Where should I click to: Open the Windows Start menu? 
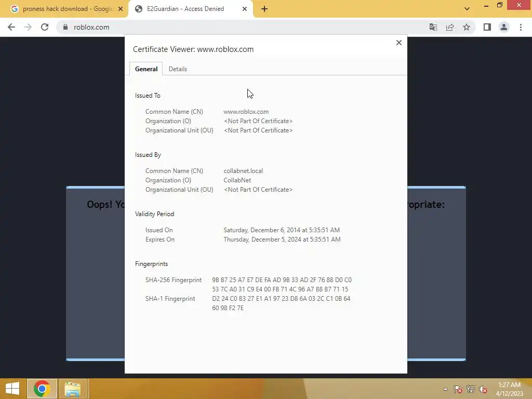click(12, 389)
